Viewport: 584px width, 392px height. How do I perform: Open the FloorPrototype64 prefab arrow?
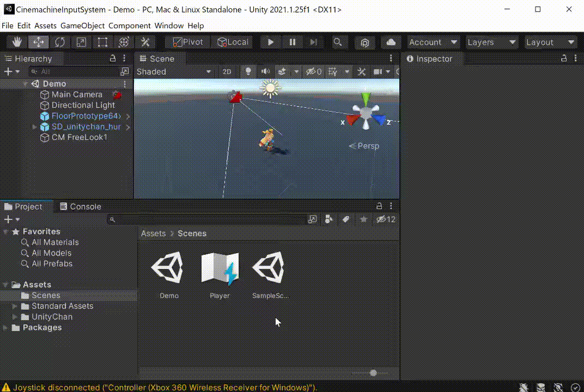127,116
